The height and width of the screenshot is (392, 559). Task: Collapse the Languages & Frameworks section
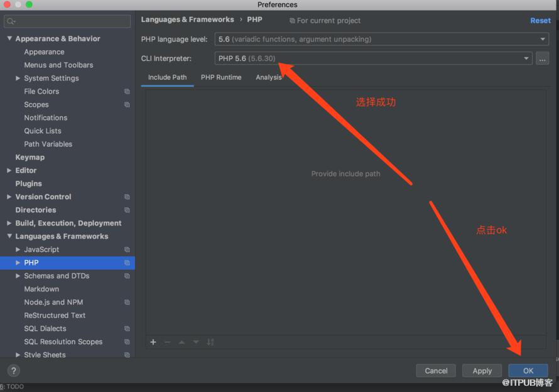(9, 236)
